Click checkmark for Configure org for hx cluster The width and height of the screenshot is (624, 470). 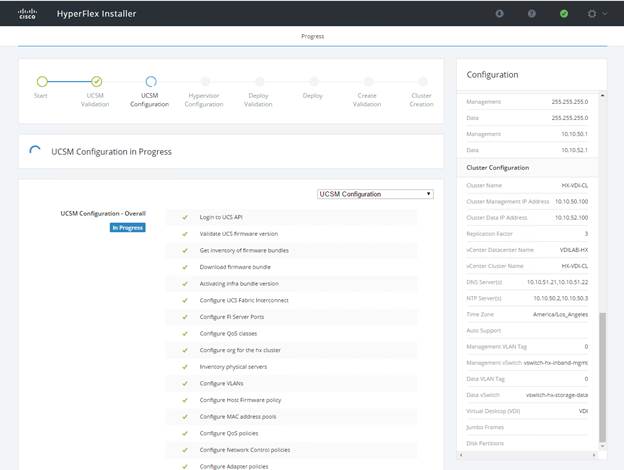pos(185,350)
